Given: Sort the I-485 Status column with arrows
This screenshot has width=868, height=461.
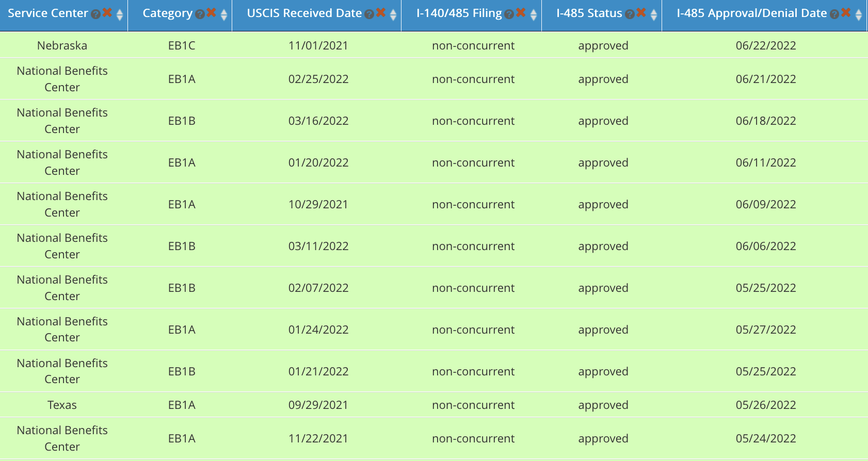Looking at the screenshot, I should [654, 15].
